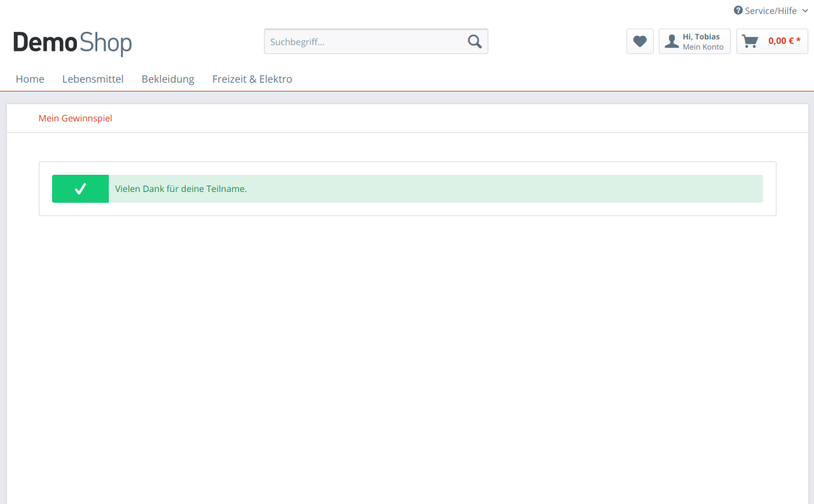Open the Lebensmittel category
Image resolution: width=814 pixels, height=504 pixels.
[x=93, y=79]
